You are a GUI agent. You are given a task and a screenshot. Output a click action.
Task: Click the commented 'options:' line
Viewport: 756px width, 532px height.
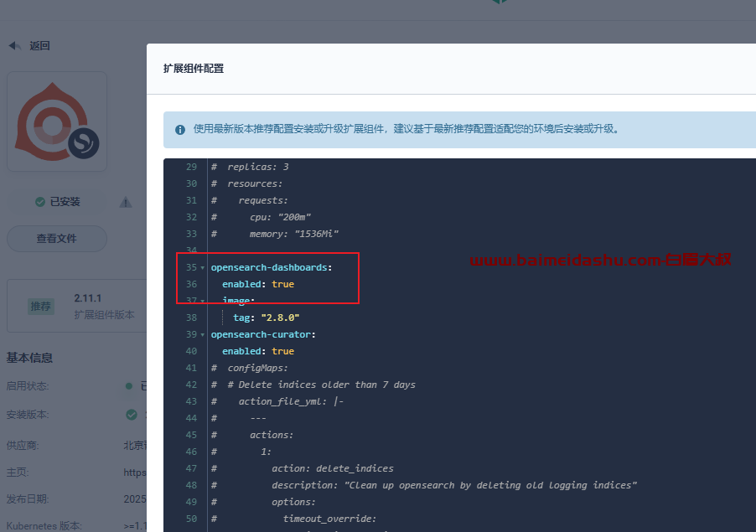pyautogui.click(x=263, y=502)
